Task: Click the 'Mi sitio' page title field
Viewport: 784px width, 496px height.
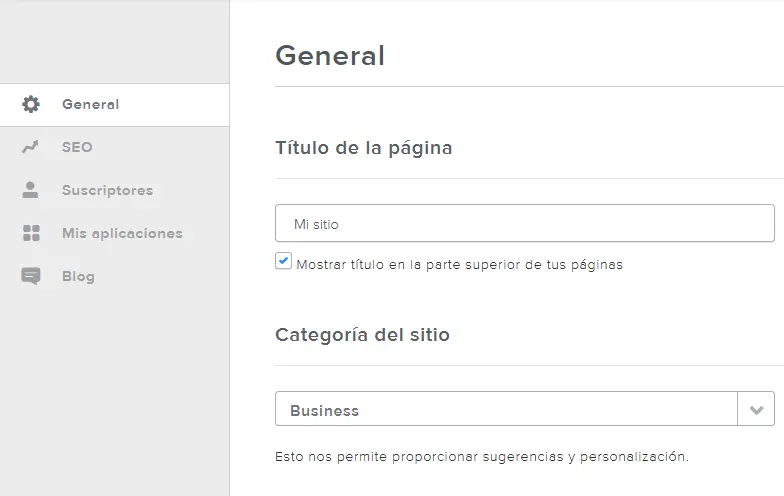Action: (524, 224)
